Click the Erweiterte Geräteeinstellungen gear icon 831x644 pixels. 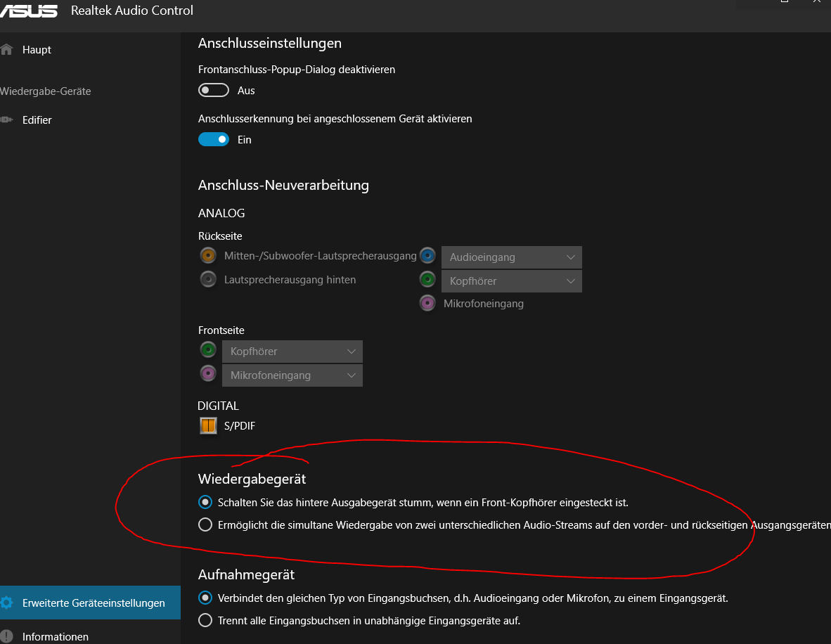[6, 603]
